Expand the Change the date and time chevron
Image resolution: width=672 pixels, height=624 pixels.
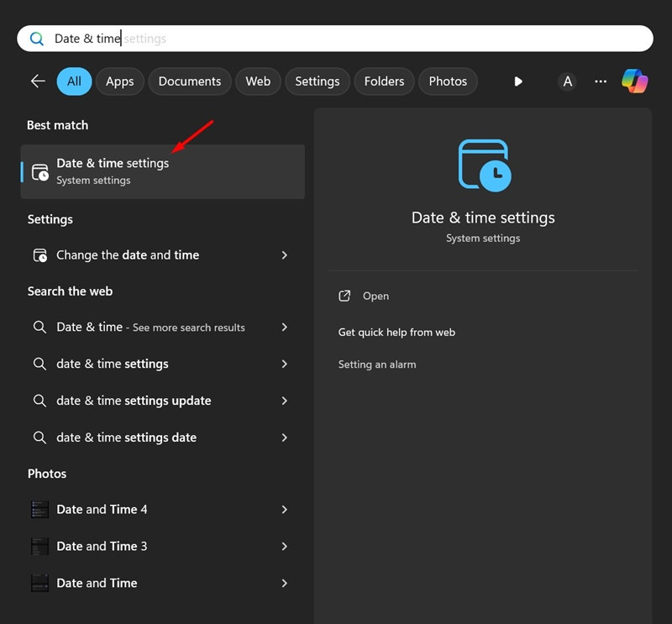[284, 255]
